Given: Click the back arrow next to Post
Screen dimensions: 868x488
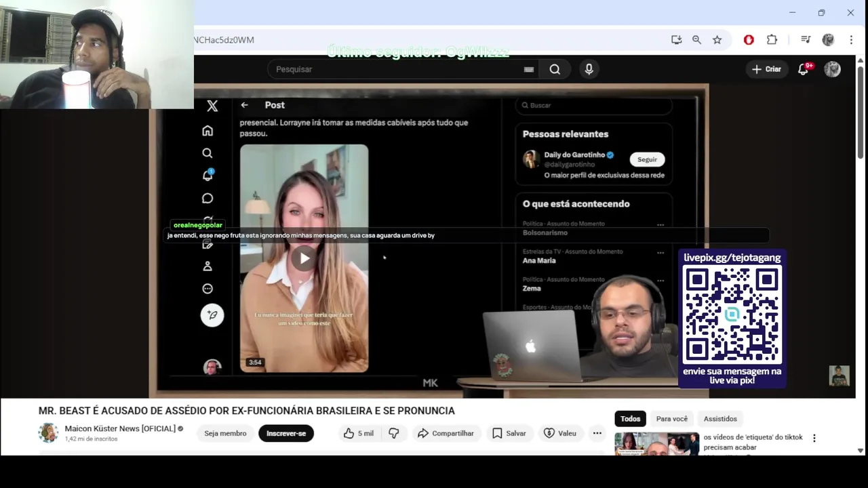Looking at the screenshot, I should coord(244,105).
